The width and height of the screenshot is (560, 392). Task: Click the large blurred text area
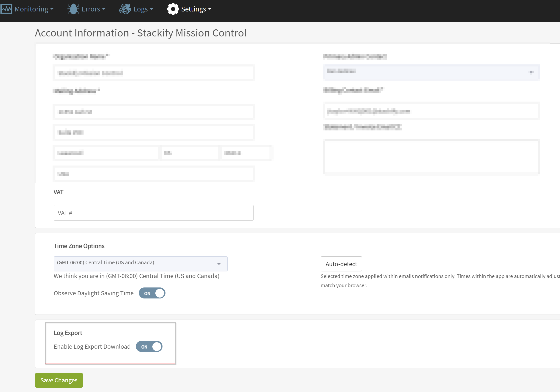pos(431,156)
